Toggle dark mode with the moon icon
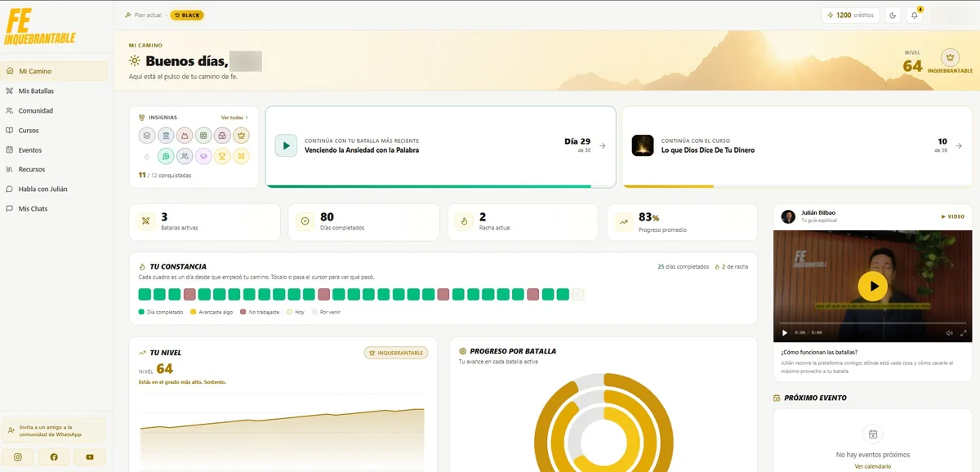This screenshot has height=472, width=980. point(893,15)
